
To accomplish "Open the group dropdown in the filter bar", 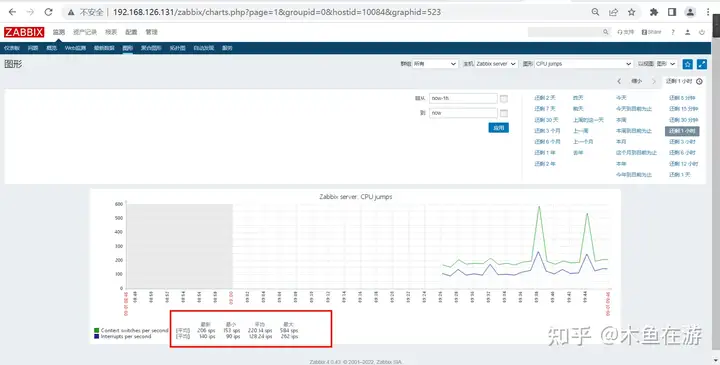I will 435,64.
